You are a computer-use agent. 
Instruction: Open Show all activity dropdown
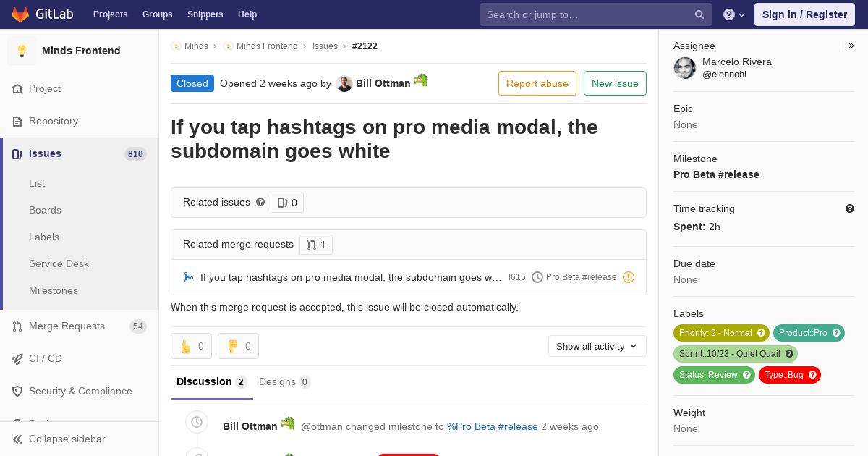[x=597, y=346]
